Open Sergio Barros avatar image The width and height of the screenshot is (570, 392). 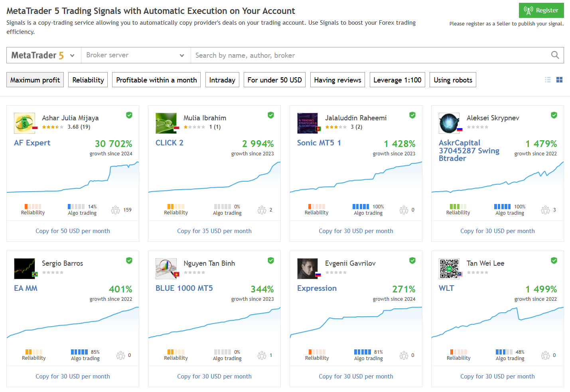[24, 269]
